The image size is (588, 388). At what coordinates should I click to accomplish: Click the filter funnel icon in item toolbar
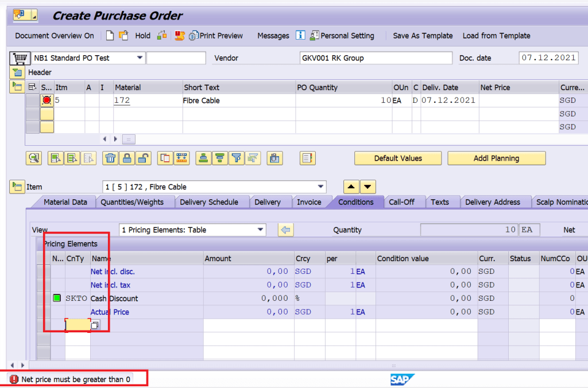coord(235,158)
